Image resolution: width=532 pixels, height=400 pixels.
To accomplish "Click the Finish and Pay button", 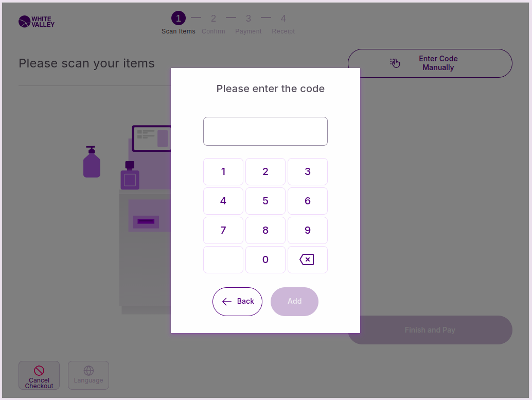I will [430, 330].
